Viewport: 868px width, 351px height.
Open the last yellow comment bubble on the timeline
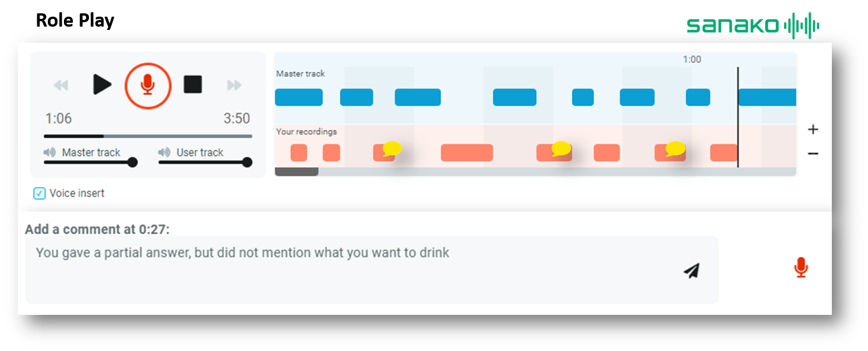675,148
